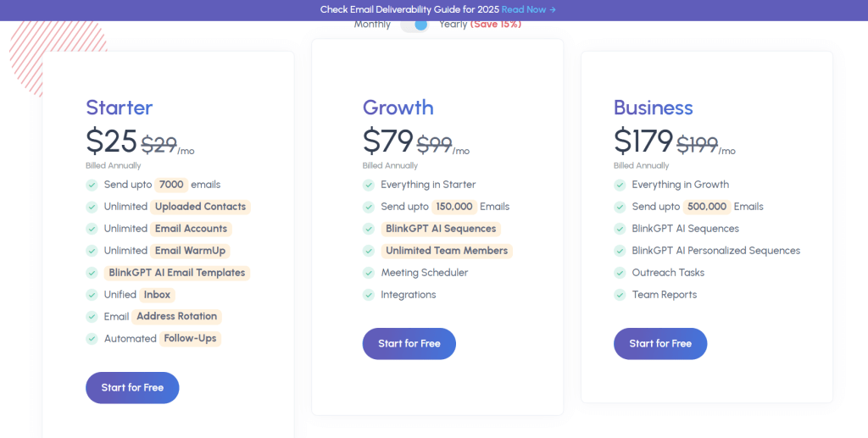Click the Read Now link in banner
This screenshot has height=438, width=868.
[528, 9]
